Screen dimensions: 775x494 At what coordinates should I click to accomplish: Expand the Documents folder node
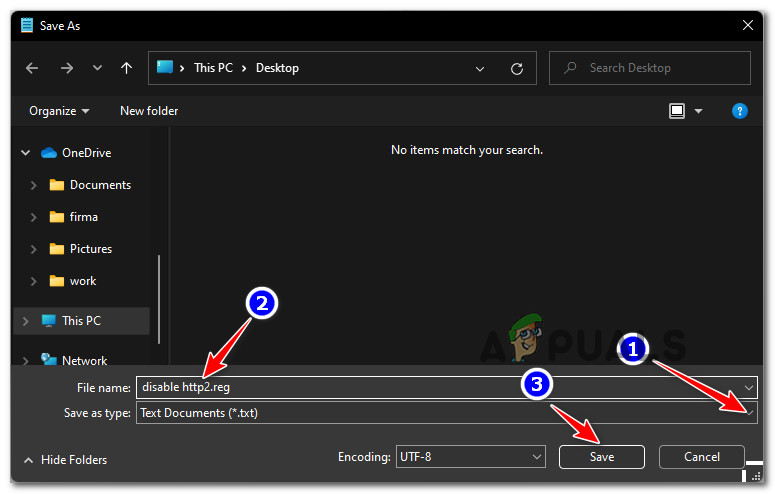coord(33,185)
